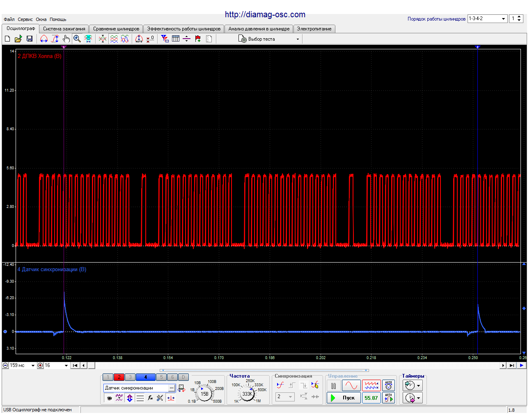Open the Помощь menu
Viewport: 532px width, 415px height.
click(58, 19)
